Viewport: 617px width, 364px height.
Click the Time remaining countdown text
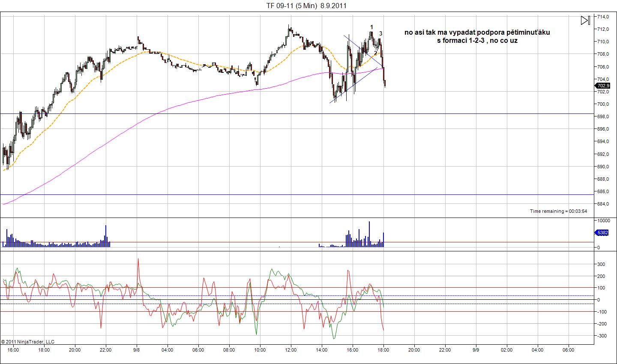click(558, 211)
